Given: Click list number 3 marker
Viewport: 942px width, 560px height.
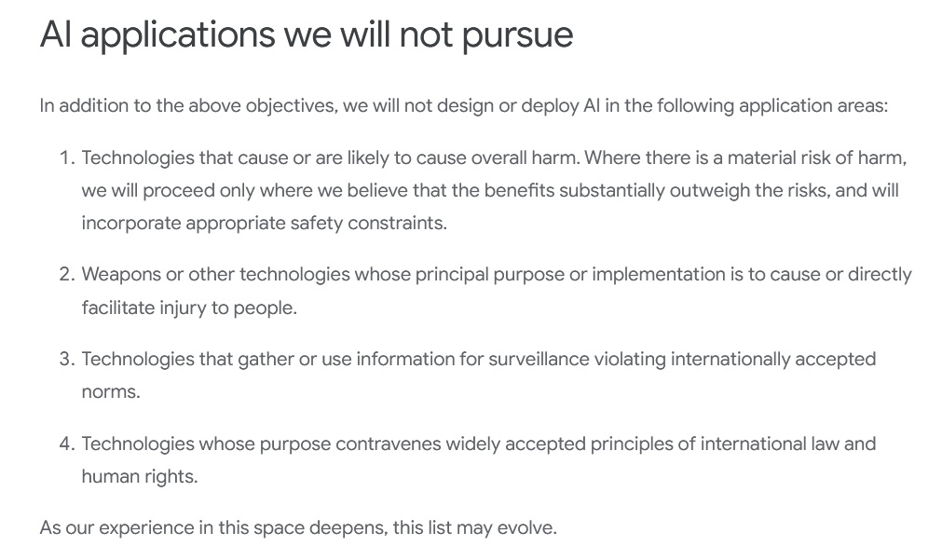Looking at the screenshot, I should (x=66, y=359).
